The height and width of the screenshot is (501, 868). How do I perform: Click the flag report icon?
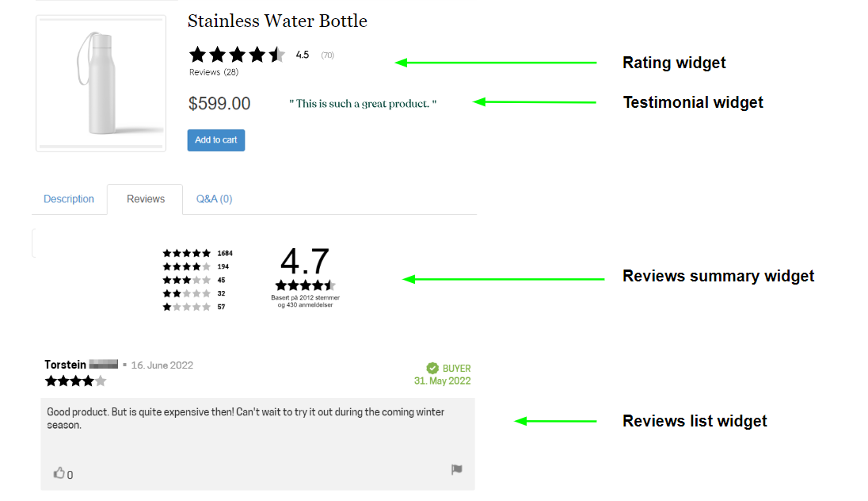coord(457,470)
